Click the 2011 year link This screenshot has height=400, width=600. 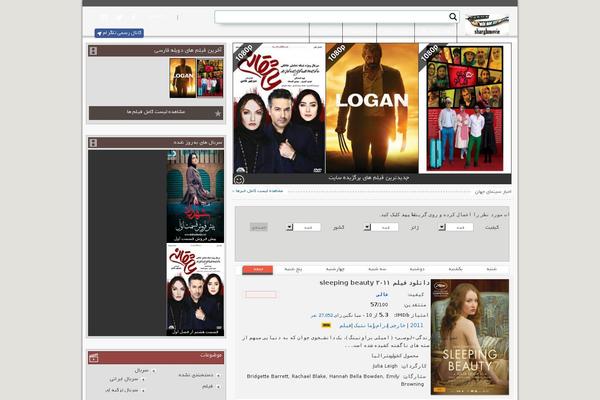[416, 325]
